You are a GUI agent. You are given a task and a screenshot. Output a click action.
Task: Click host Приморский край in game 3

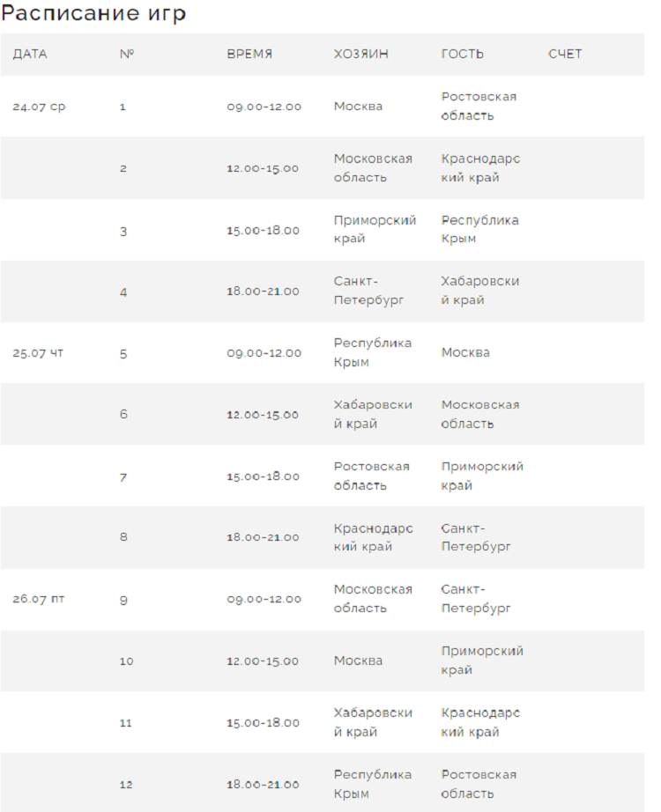375,230
